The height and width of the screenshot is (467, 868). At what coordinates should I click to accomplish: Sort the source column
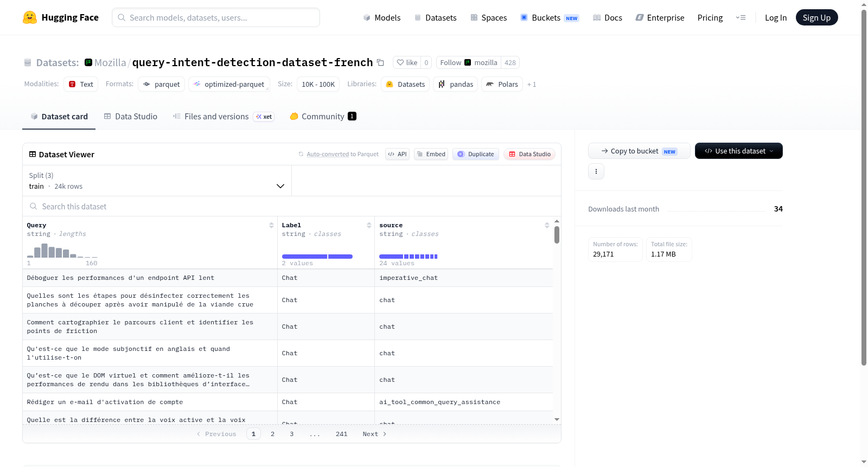(x=547, y=225)
